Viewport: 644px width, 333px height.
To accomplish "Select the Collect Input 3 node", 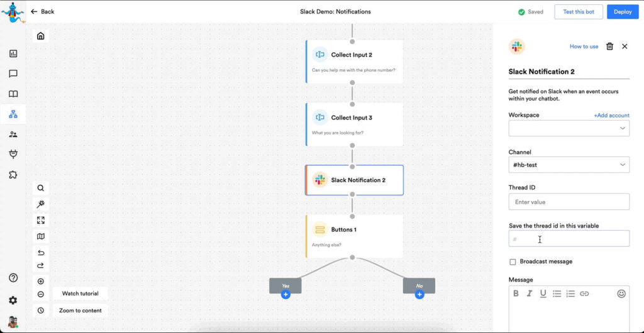I will click(x=354, y=124).
